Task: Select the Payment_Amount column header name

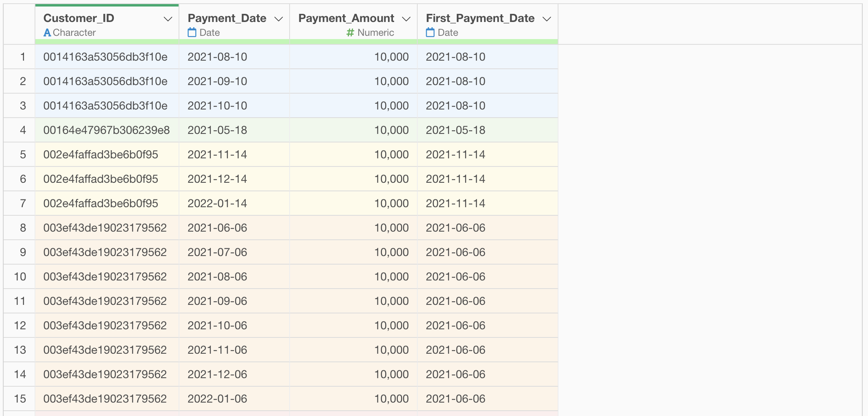Action: 346,18
